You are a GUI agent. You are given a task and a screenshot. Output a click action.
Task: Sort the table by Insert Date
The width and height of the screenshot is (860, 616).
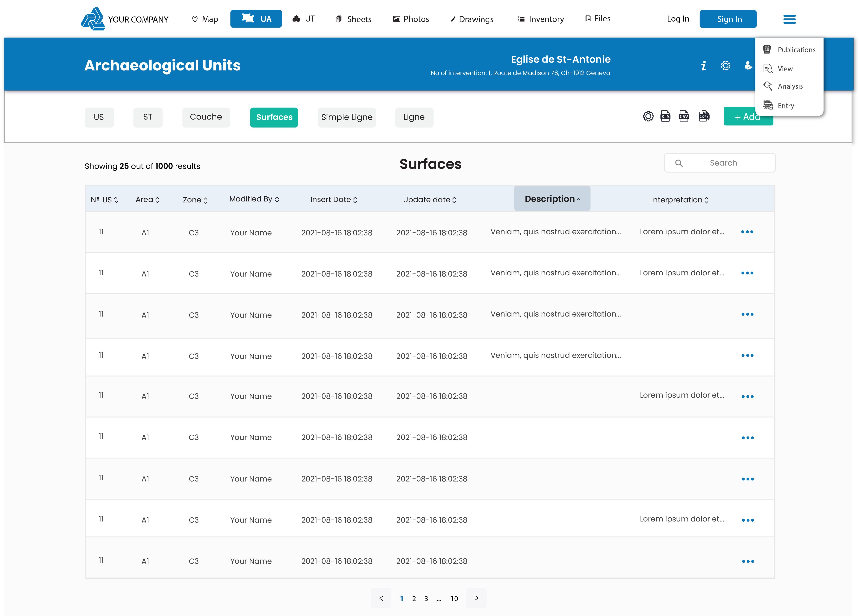click(x=333, y=199)
